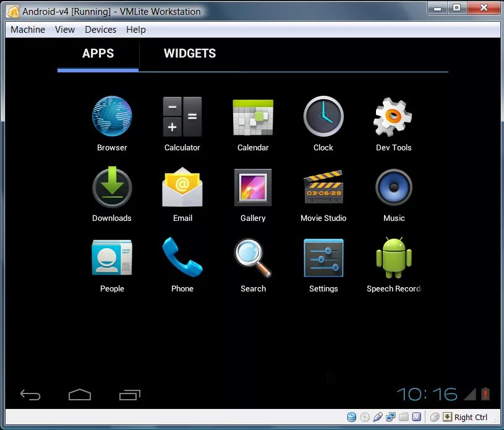Click the hard disk activity status icon
The height and width of the screenshot is (430, 504).
coord(352,417)
